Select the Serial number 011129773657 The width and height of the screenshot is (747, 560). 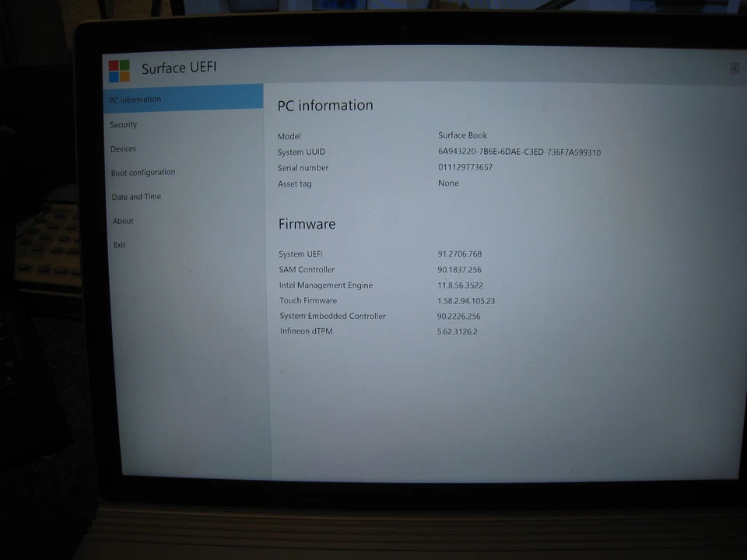pos(465,167)
